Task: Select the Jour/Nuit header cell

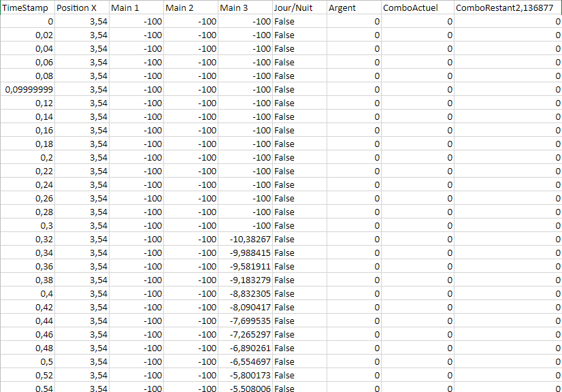Action: pos(300,7)
